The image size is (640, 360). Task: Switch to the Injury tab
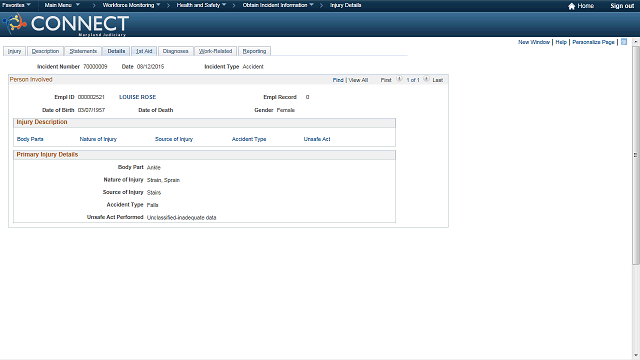point(14,51)
